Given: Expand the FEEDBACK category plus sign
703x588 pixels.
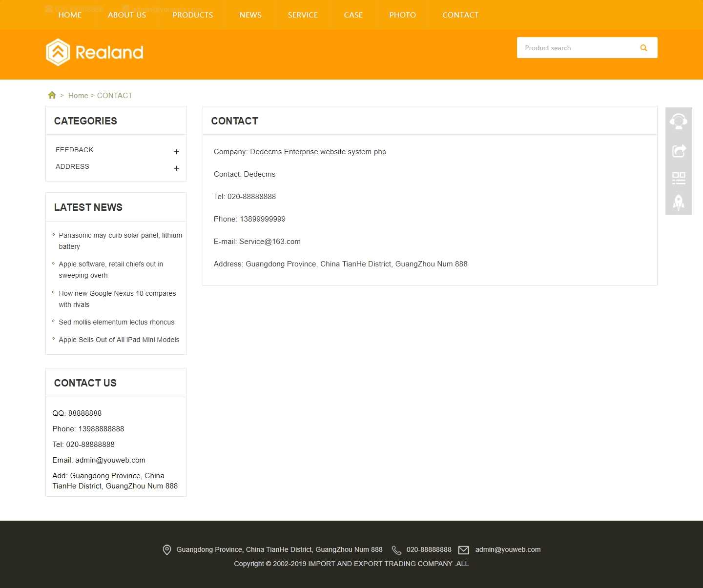Looking at the screenshot, I should (176, 152).
